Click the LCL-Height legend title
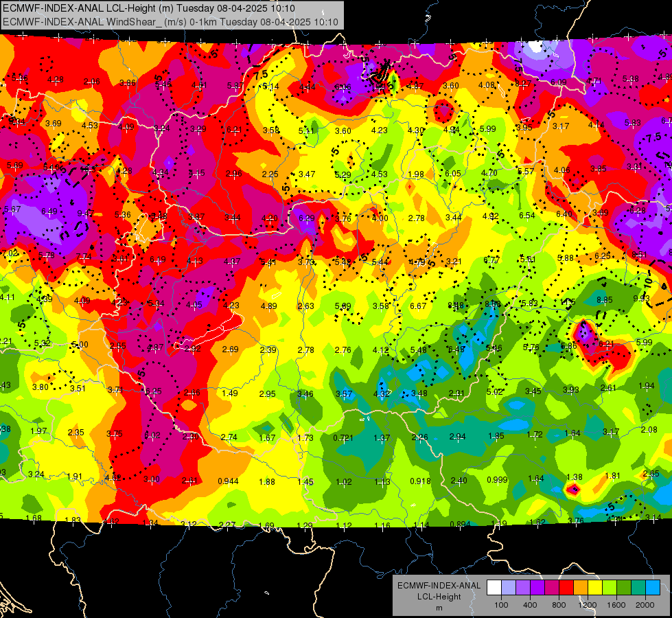The height and width of the screenshot is (618, 672). [x=439, y=597]
